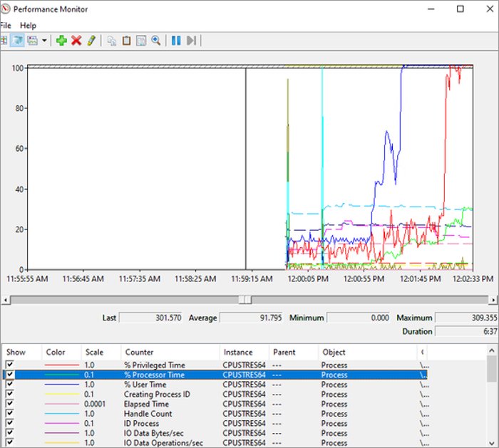Select the IO Data Operations/sec counter

215,443
